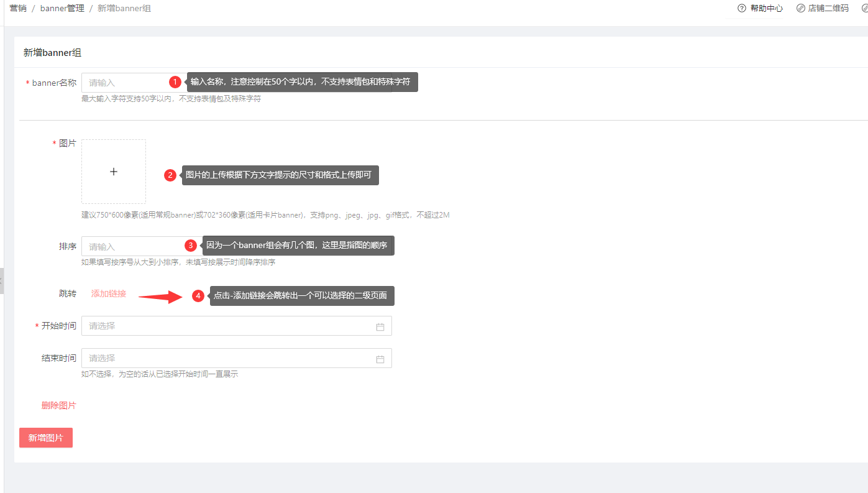This screenshot has width=868, height=493.
Task: Click the partially visible icon after 店铺二维码
Action: [864, 9]
